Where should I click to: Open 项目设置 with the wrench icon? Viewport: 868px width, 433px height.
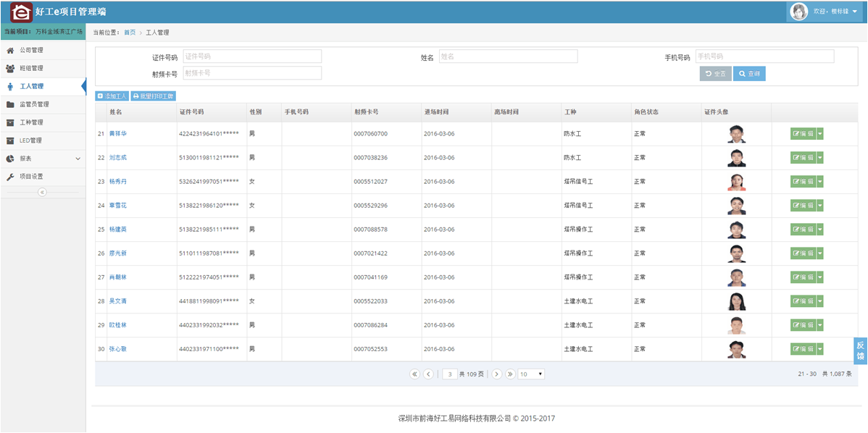pyautogui.click(x=31, y=177)
